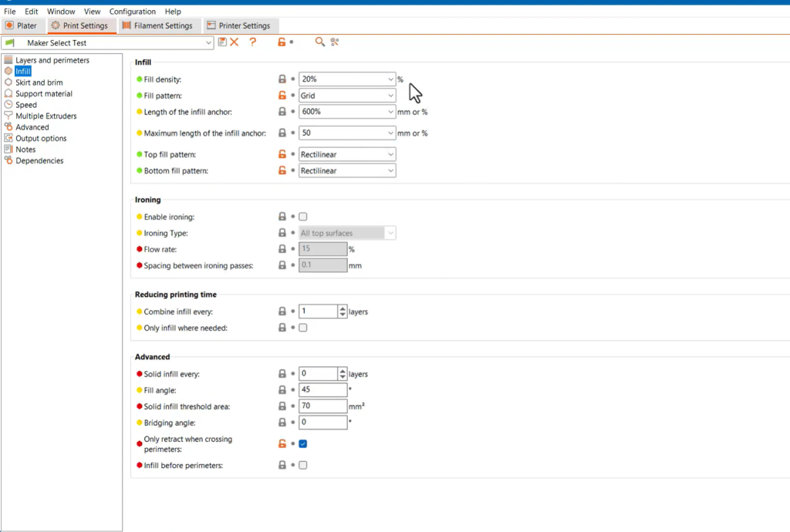Open the search settings magnifier

point(319,42)
